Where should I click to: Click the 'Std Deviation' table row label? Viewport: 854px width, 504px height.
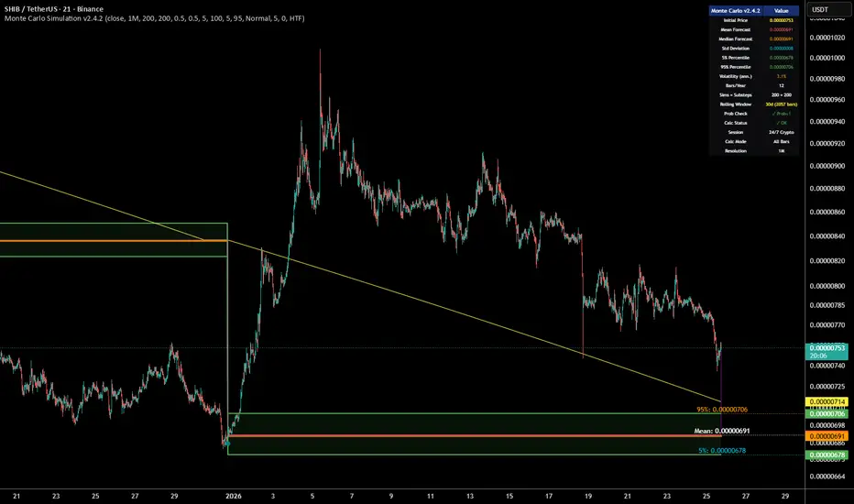(735, 48)
